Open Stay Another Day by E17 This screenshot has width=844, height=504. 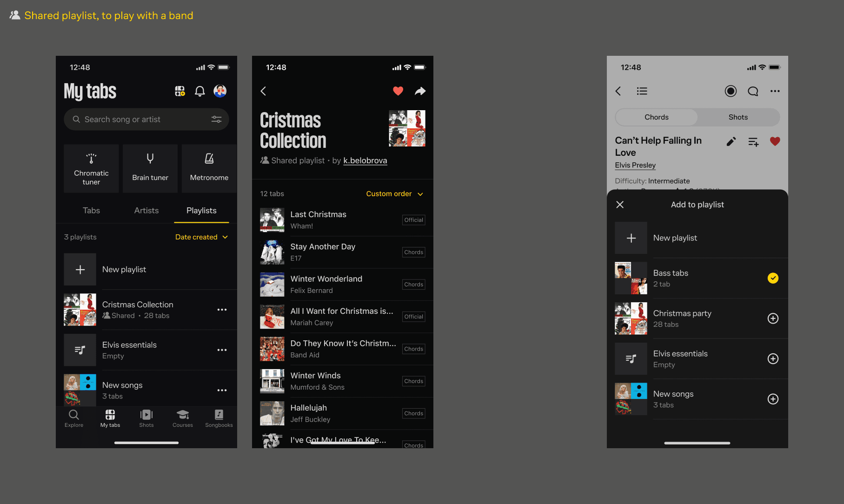pyautogui.click(x=343, y=252)
